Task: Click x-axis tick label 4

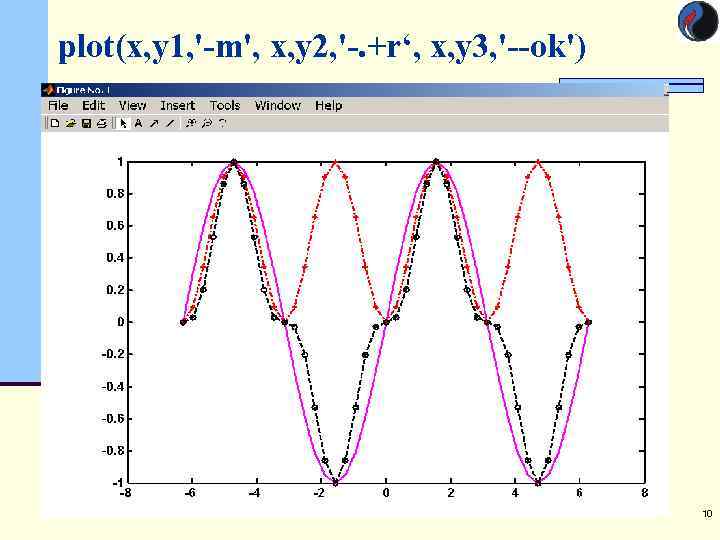Action: (515, 493)
